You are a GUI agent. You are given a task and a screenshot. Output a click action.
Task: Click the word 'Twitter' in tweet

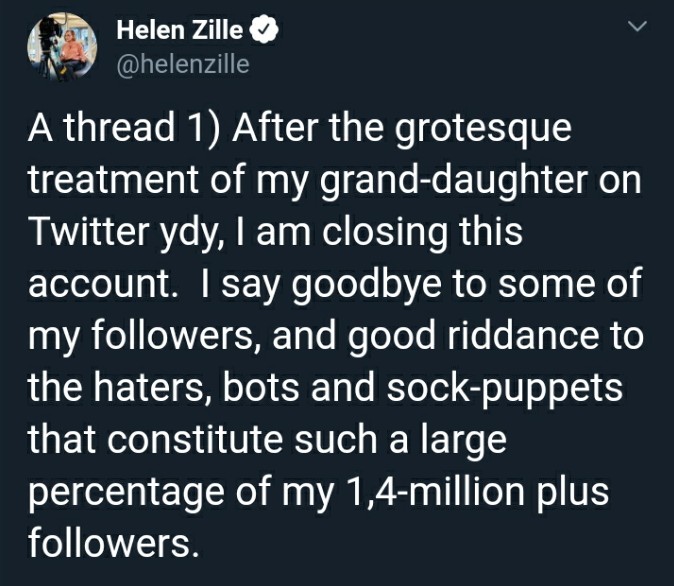[89, 231]
